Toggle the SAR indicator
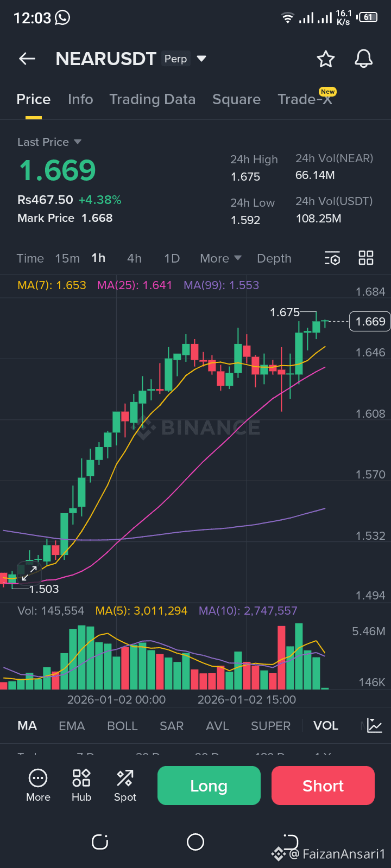 pyautogui.click(x=172, y=726)
